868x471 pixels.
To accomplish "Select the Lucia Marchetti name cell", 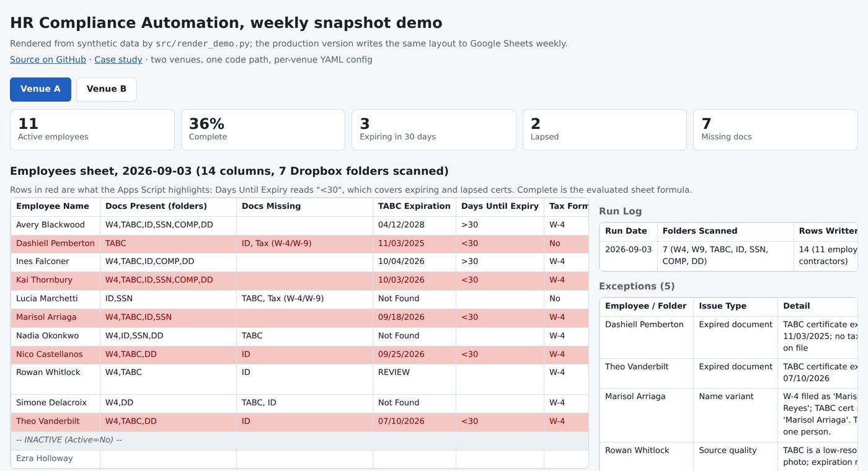I will (55, 299).
